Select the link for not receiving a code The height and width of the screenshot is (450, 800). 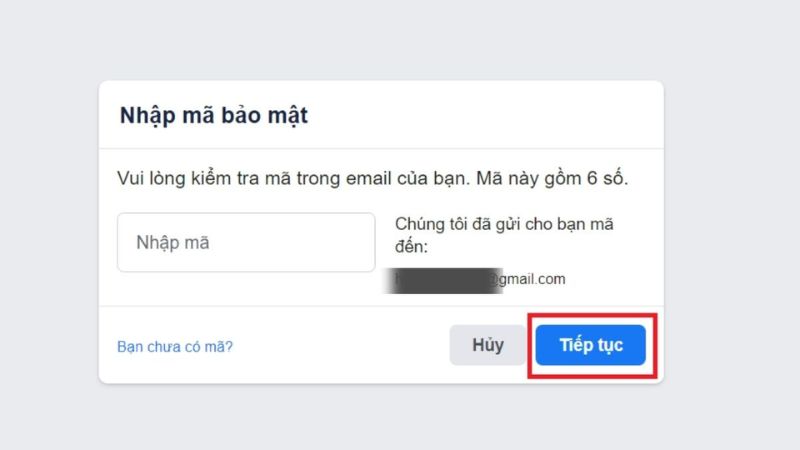[175, 347]
